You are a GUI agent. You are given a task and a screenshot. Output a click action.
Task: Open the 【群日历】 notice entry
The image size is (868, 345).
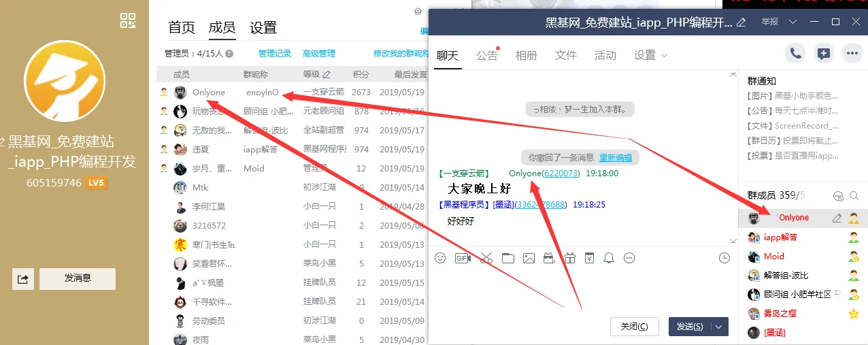(794, 141)
